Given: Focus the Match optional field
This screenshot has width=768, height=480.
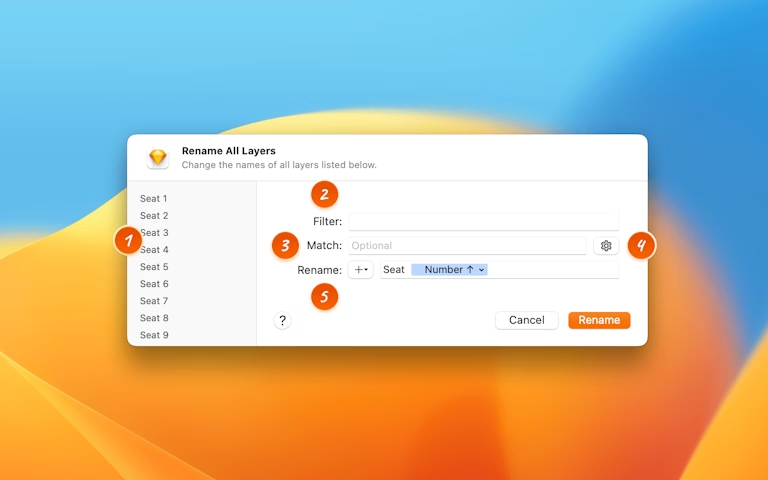Looking at the screenshot, I should (467, 245).
